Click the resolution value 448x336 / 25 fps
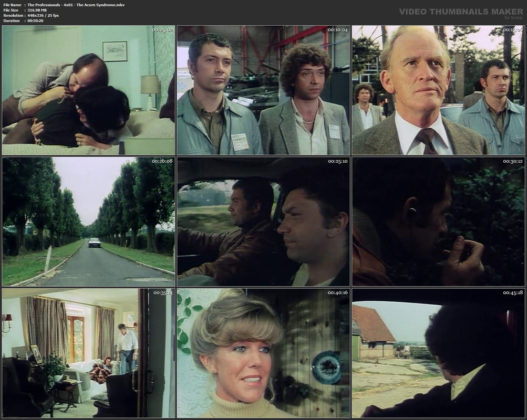This screenshot has width=527, height=420. pos(43,15)
